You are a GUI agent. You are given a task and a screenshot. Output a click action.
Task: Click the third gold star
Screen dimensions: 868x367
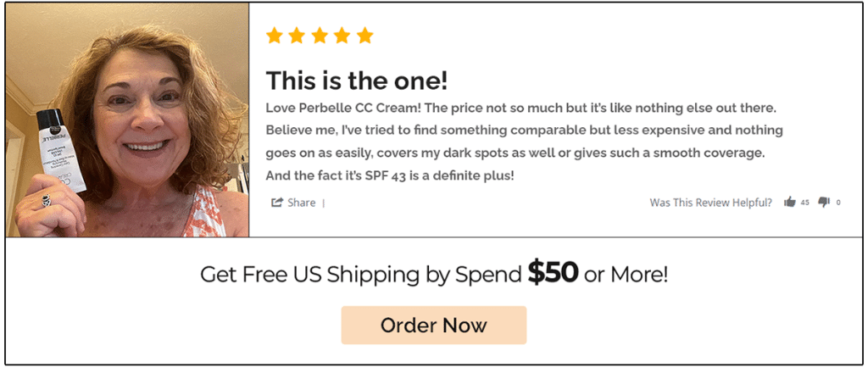click(x=320, y=36)
